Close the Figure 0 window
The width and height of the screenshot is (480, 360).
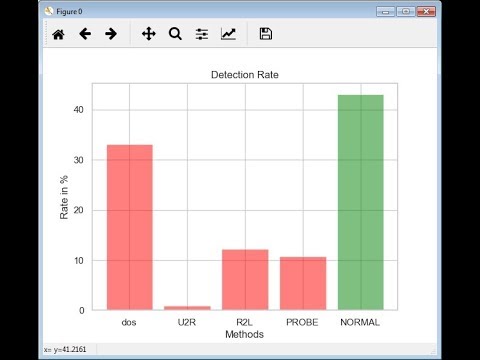(x=426, y=12)
